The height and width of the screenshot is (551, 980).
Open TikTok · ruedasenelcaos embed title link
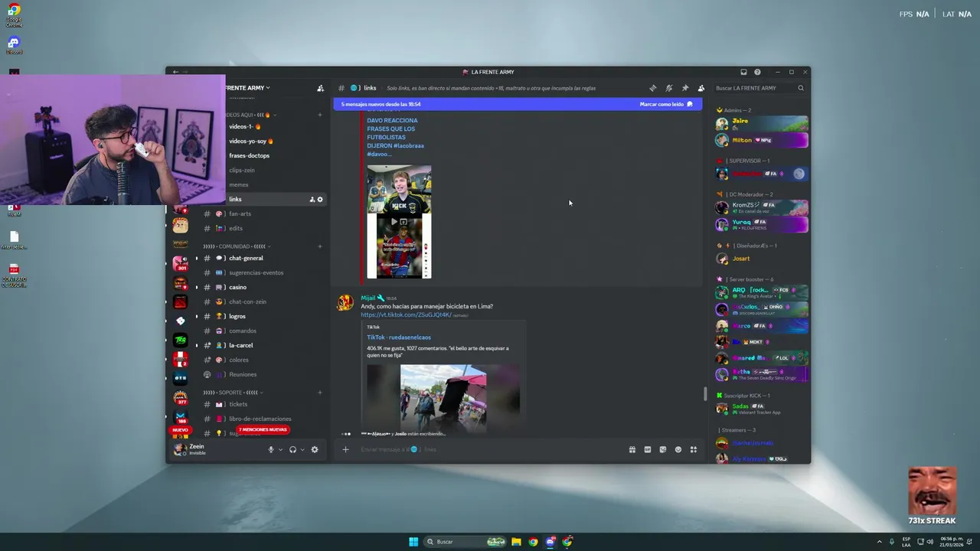398,337
